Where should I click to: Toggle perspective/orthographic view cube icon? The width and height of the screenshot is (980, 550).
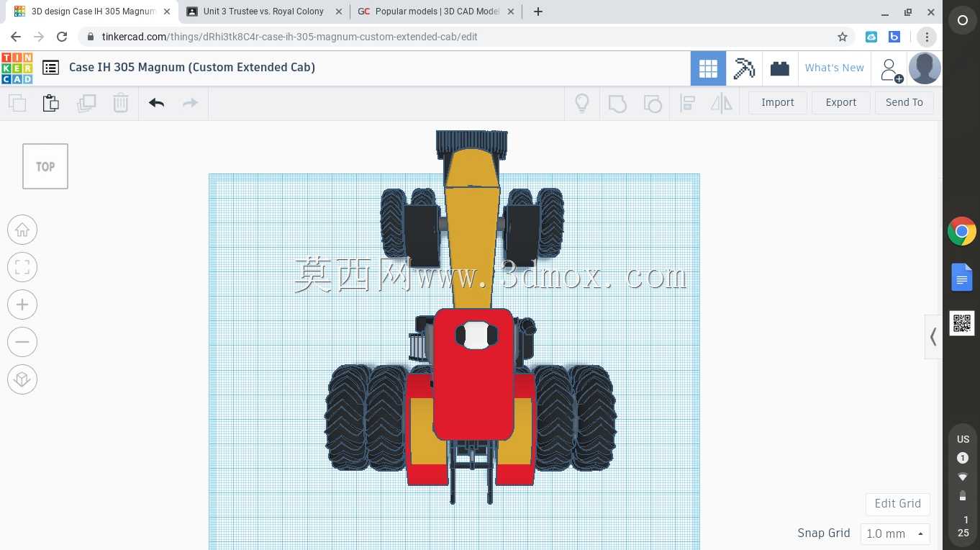pos(22,379)
